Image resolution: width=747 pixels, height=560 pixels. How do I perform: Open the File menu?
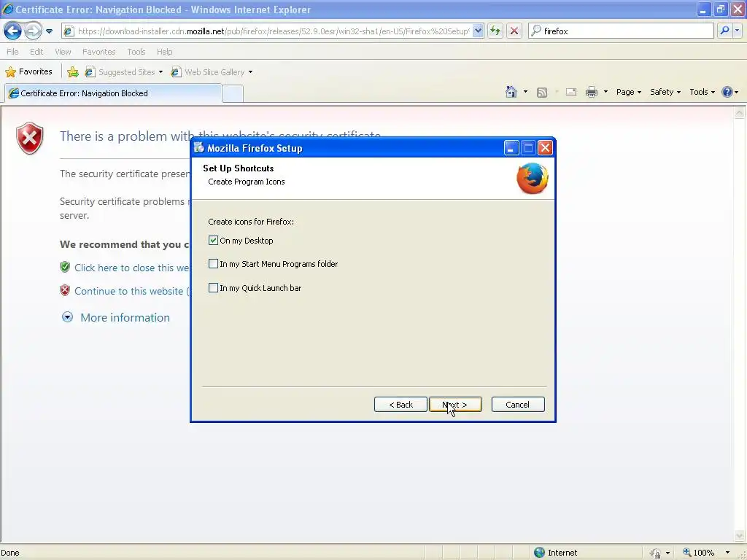click(12, 52)
